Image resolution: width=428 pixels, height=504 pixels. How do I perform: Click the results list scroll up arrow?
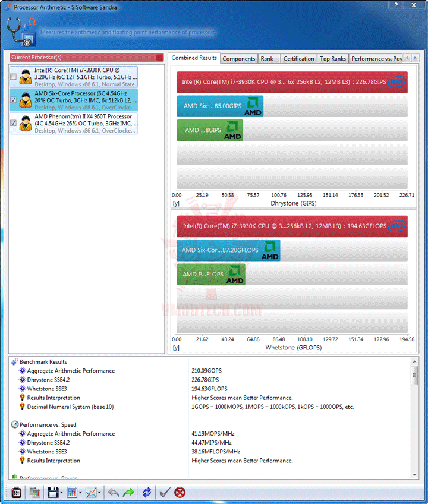pos(414,361)
